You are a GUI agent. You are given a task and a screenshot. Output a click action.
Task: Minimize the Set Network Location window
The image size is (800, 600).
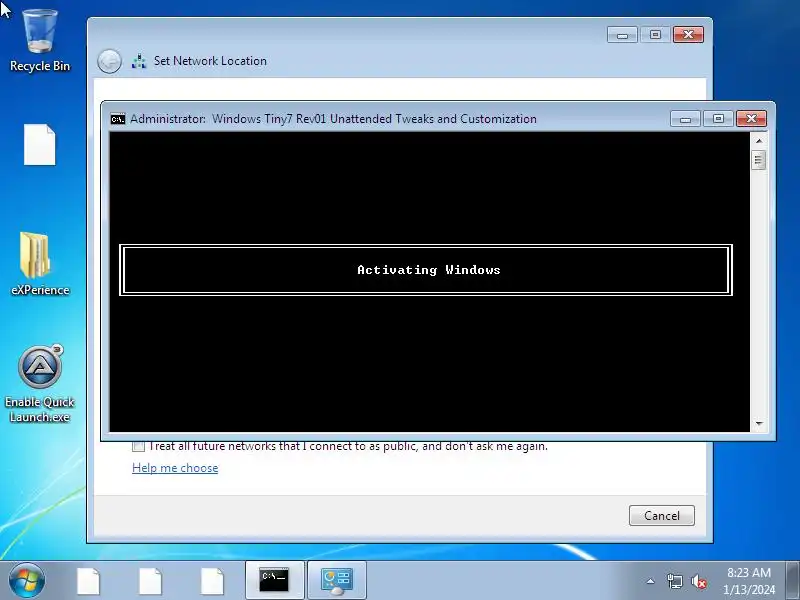coord(622,35)
